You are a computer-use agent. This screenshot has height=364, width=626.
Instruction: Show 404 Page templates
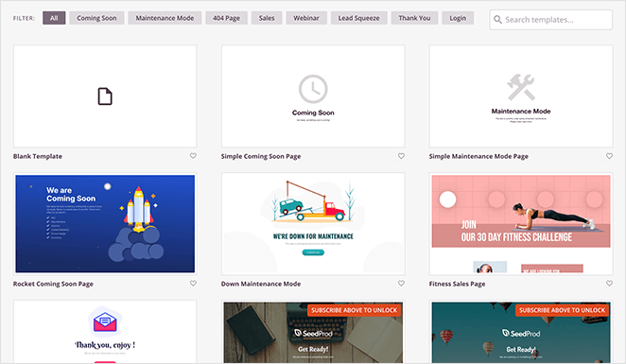coord(226,18)
